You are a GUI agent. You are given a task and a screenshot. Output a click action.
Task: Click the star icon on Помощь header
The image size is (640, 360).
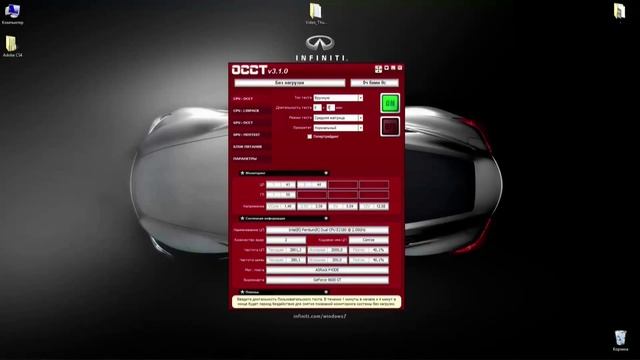click(x=242, y=292)
